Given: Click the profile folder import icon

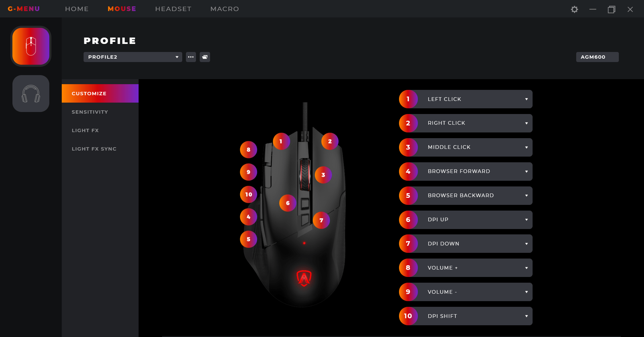Looking at the screenshot, I should coord(205,57).
